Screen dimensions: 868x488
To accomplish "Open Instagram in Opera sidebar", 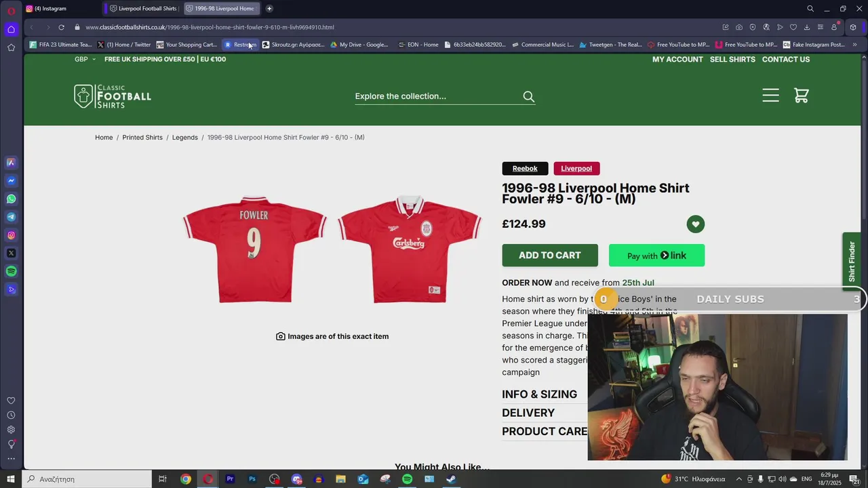I will click(11, 235).
